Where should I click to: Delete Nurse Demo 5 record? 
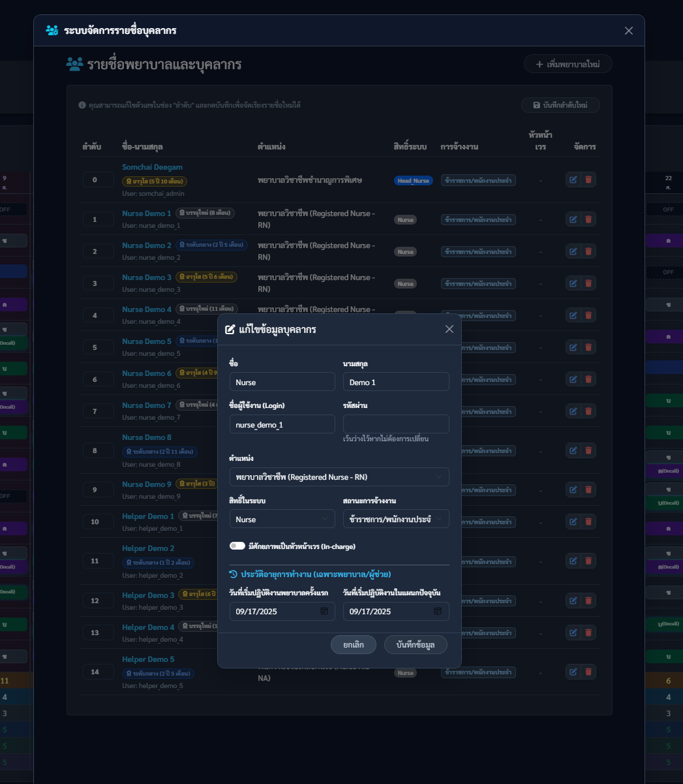point(588,347)
